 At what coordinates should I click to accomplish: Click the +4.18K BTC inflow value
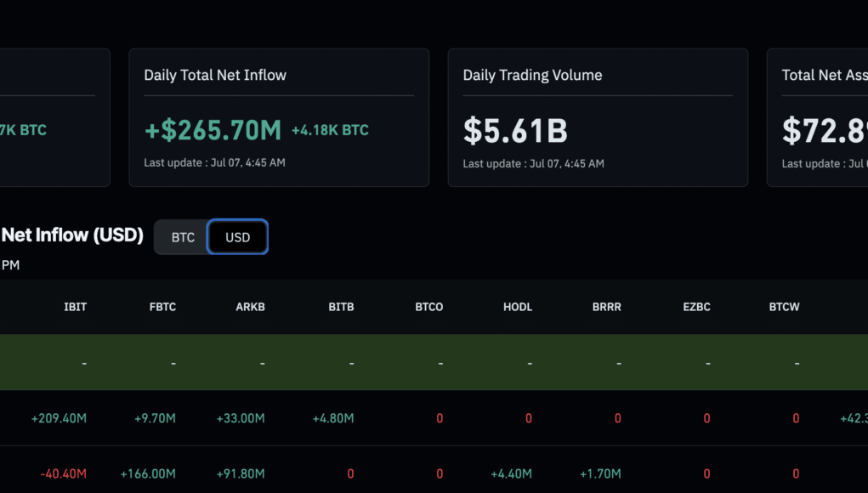point(330,130)
